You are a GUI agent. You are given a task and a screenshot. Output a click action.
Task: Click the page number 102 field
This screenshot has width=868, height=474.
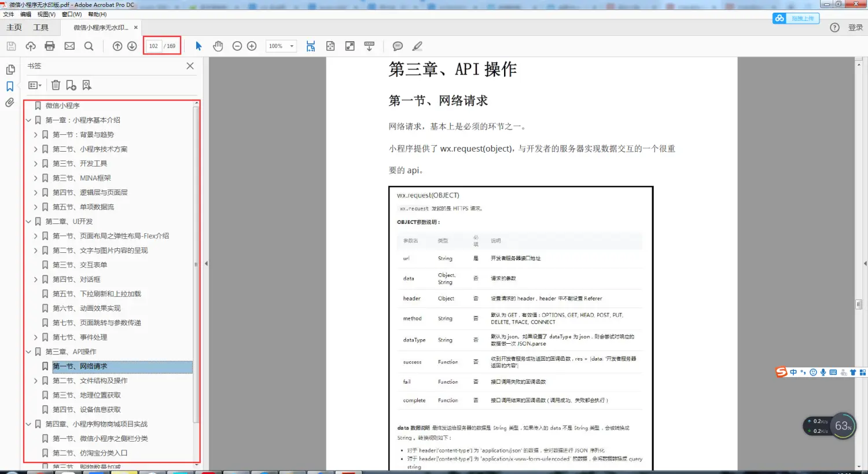[x=153, y=46]
